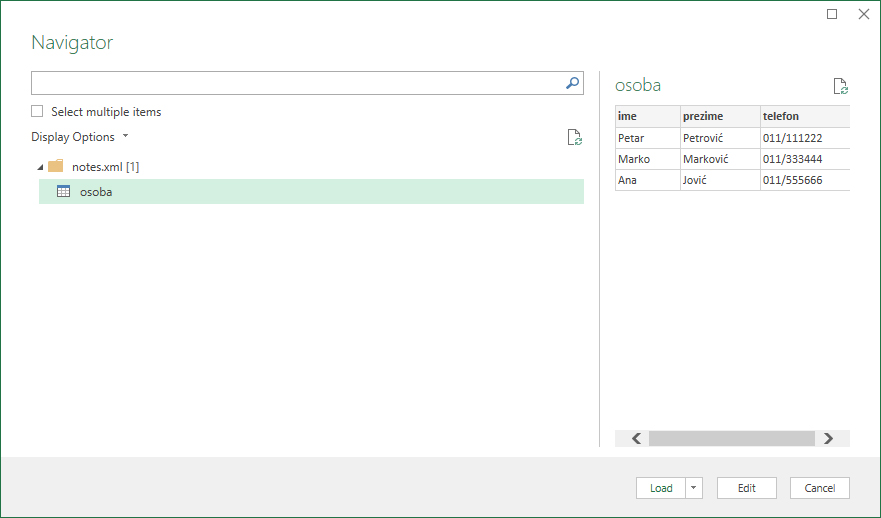
Task: Click the prezime column header
Action: click(x=703, y=116)
